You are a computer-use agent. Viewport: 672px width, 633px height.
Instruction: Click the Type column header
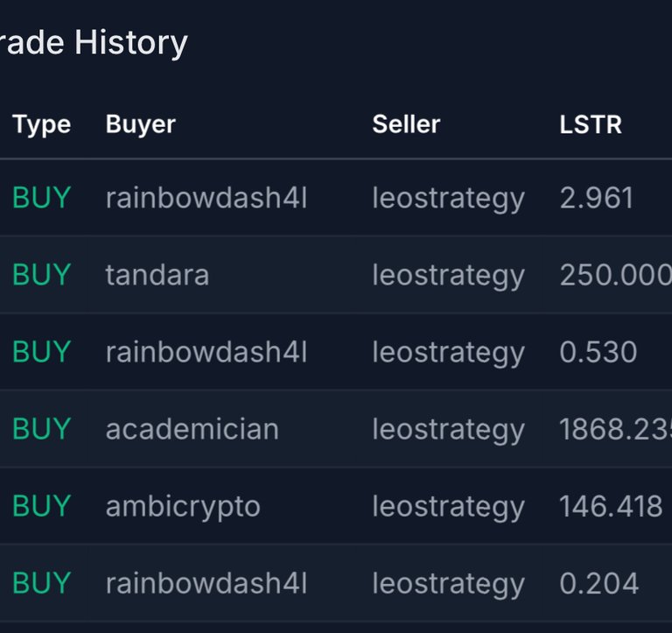coord(42,125)
